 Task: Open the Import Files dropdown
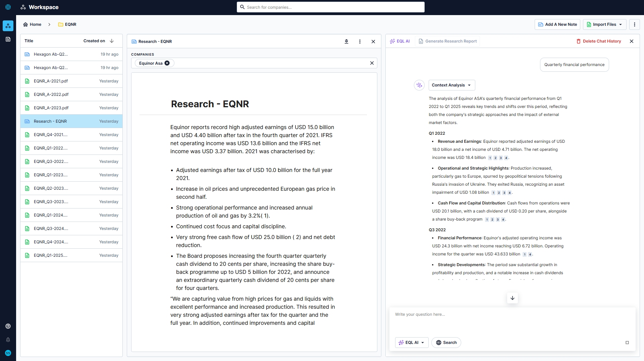click(x=604, y=24)
